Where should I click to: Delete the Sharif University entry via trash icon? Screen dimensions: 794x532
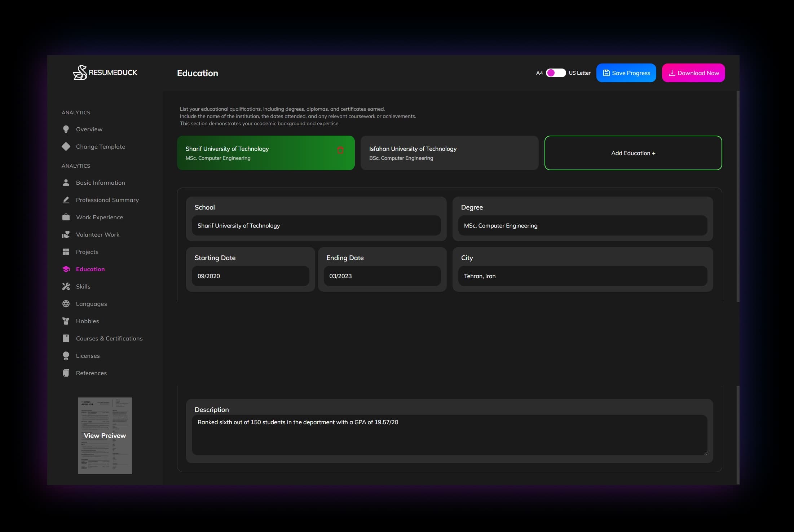[x=340, y=150]
